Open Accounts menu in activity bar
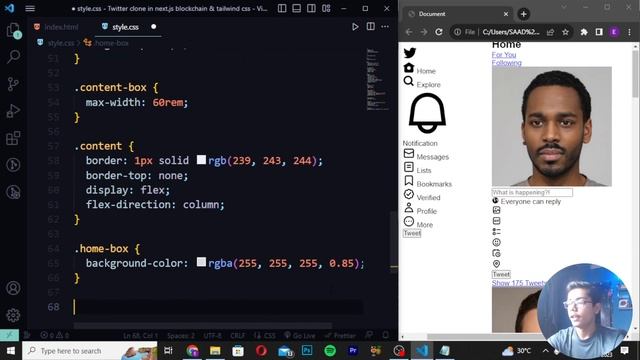Viewport: 640px width, 360px height. point(13,288)
